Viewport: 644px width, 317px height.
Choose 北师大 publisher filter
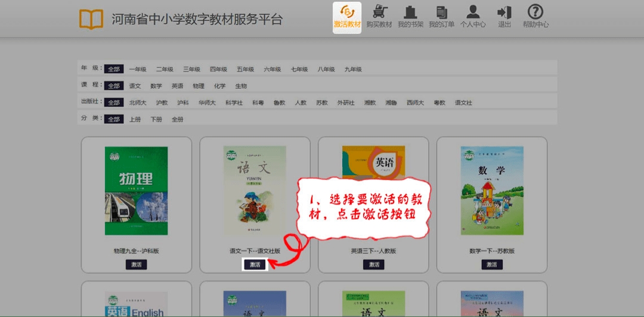click(x=138, y=102)
